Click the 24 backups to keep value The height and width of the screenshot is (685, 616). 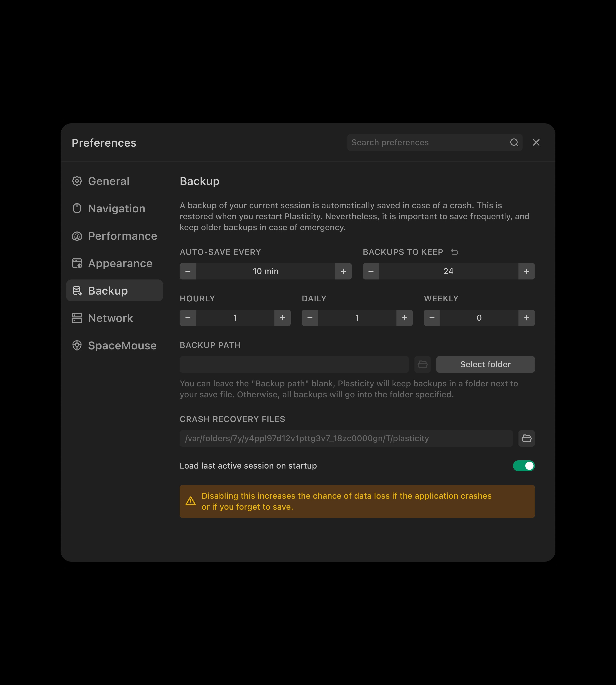pyautogui.click(x=448, y=271)
